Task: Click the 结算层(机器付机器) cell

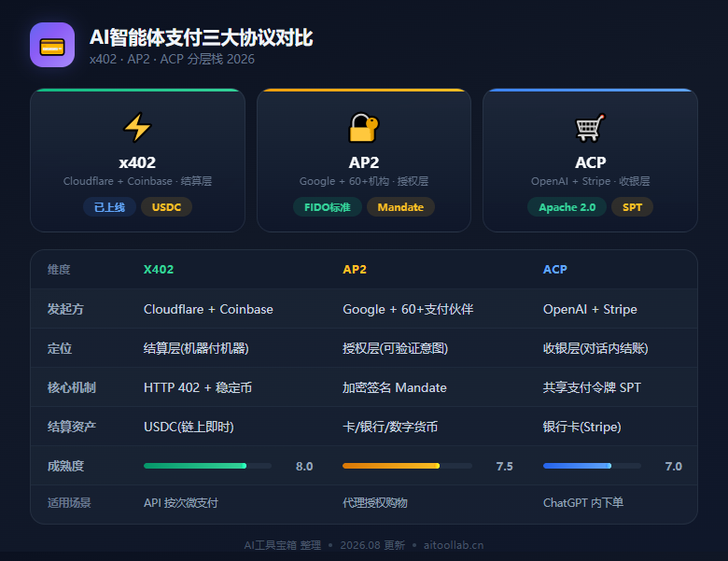Action: tap(196, 348)
